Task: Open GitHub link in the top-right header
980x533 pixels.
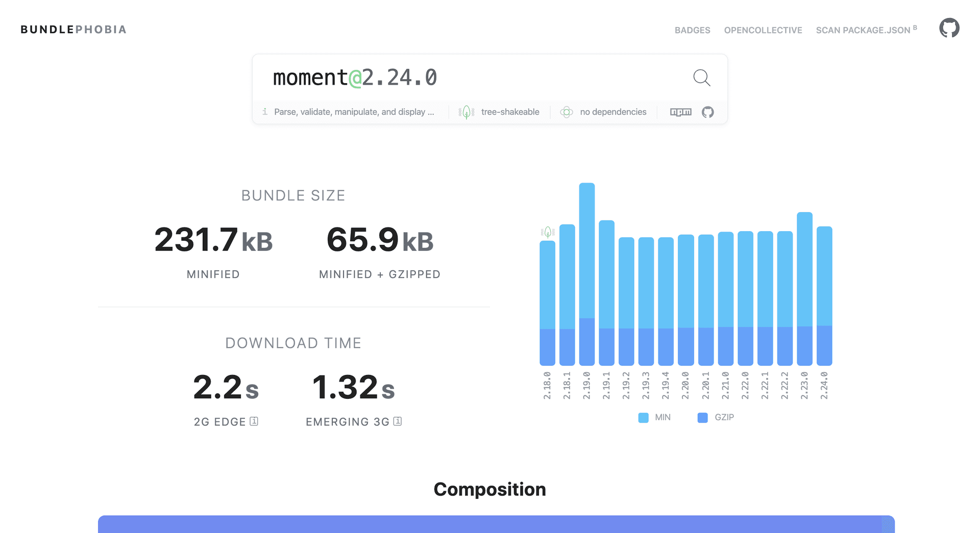Action: tap(949, 28)
